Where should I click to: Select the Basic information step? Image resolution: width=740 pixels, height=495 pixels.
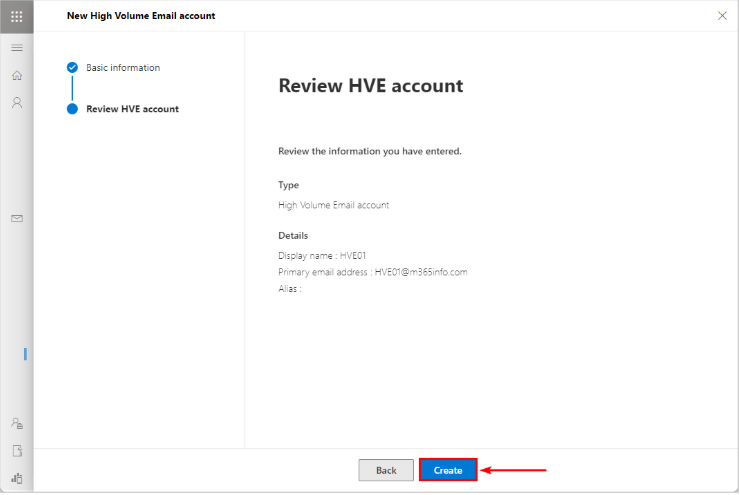[x=123, y=68]
